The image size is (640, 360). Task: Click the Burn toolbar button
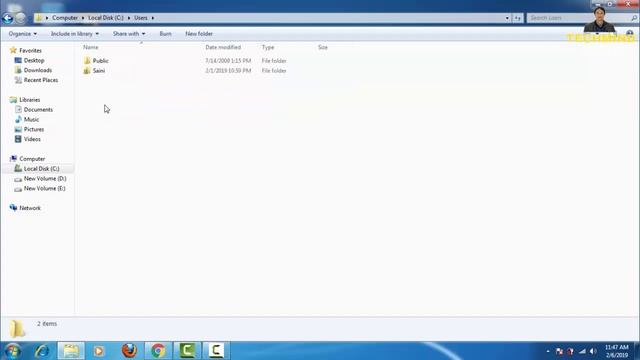coord(165,34)
